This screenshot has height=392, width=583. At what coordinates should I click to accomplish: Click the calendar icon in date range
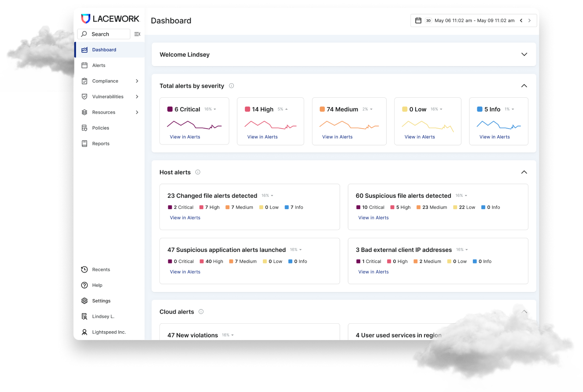click(x=418, y=20)
